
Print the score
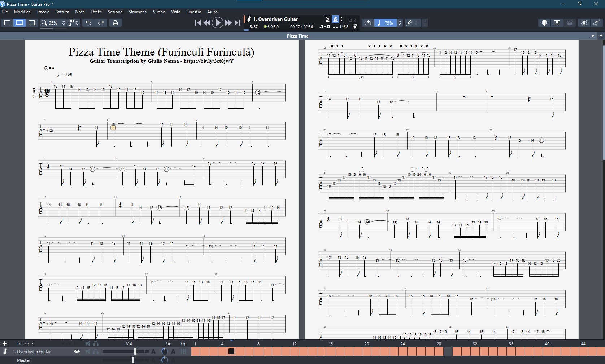pos(116,23)
